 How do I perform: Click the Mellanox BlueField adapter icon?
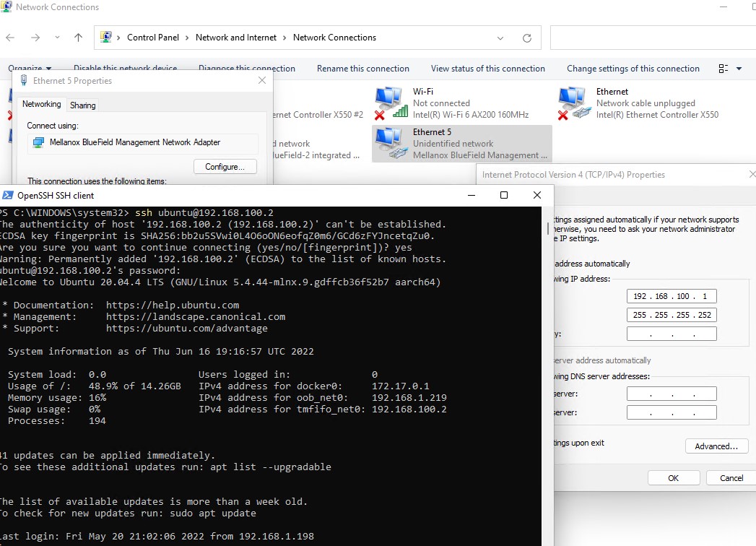click(x=39, y=143)
